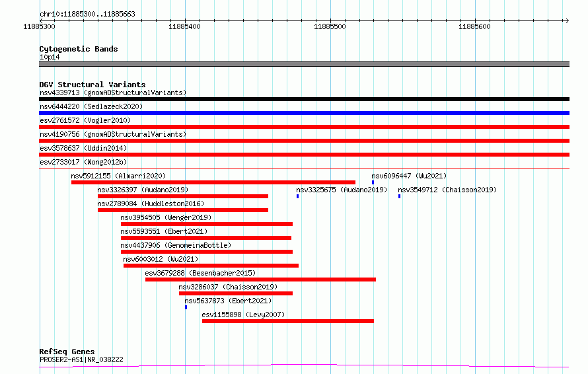The width and height of the screenshot is (588, 374).
Task: Open the esv2761572 (Vogler2010) label
Action: [x=85, y=120]
